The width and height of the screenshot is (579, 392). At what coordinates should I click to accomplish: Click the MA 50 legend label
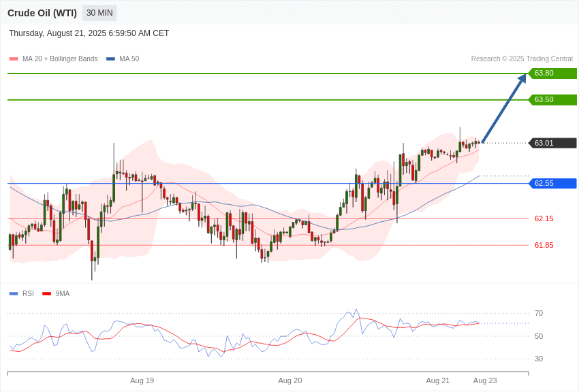click(x=129, y=59)
